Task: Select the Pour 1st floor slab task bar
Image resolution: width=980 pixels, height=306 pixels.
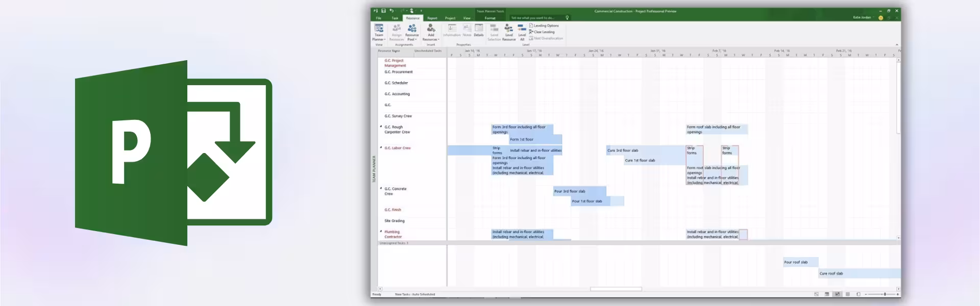Action: [597, 201]
